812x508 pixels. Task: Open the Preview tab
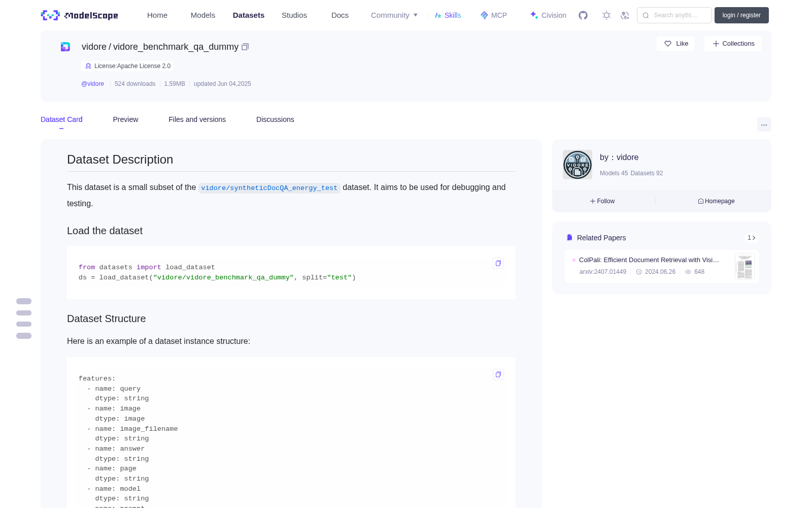point(125,119)
